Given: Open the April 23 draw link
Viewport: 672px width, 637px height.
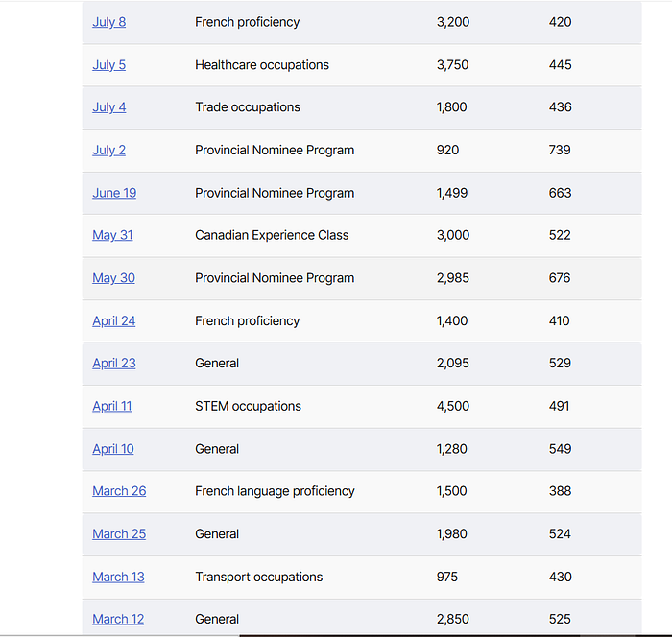Looking at the screenshot, I should 114,364.
